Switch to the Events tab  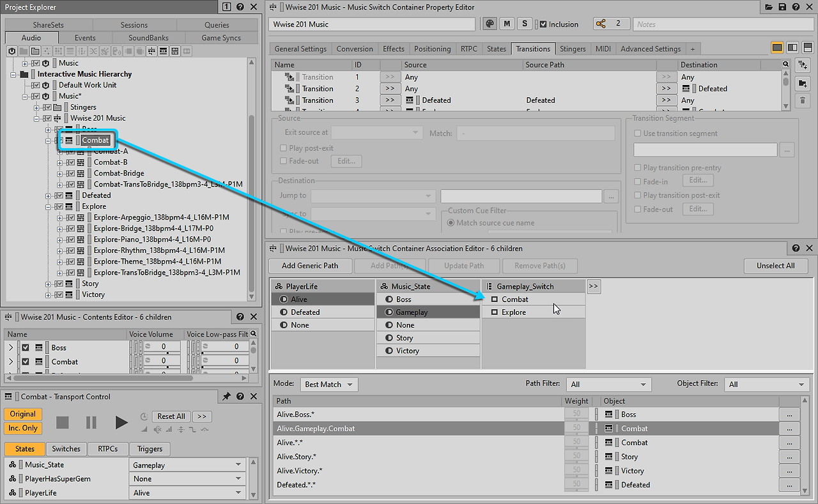(85, 38)
